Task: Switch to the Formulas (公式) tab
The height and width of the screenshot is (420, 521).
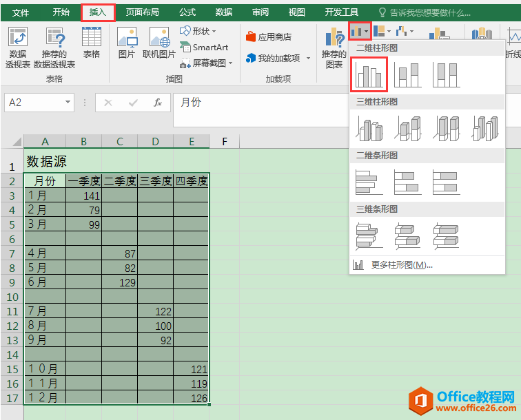Action: pyautogui.click(x=187, y=12)
